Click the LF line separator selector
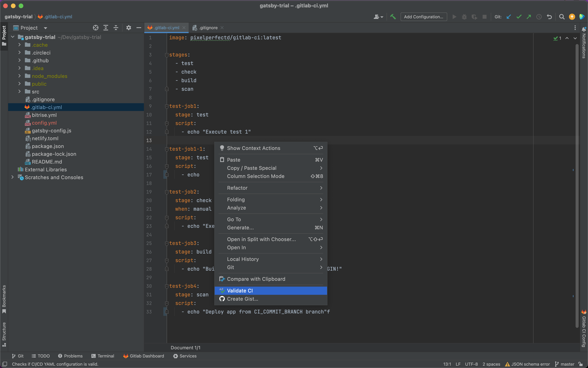The image size is (588, 368). 458,364
